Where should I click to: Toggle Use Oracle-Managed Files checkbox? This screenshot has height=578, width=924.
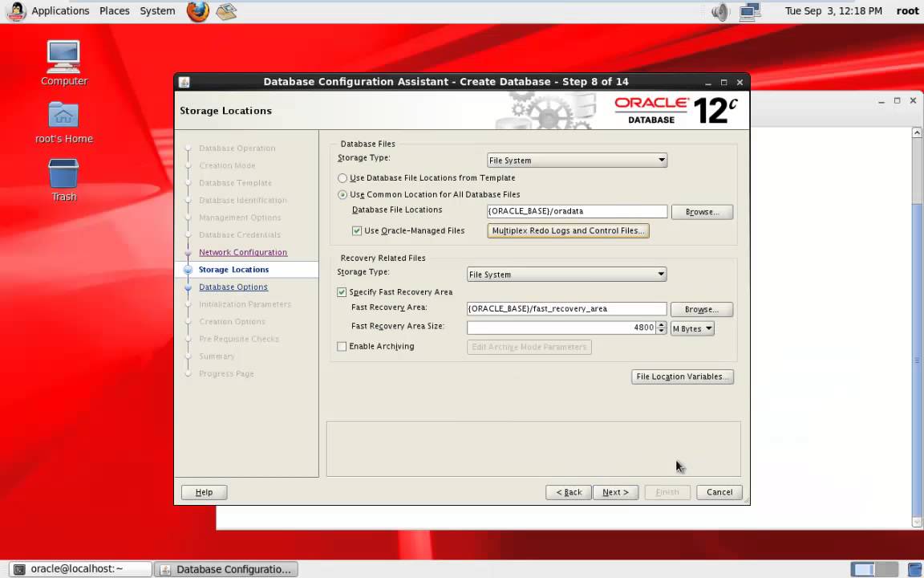(356, 230)
